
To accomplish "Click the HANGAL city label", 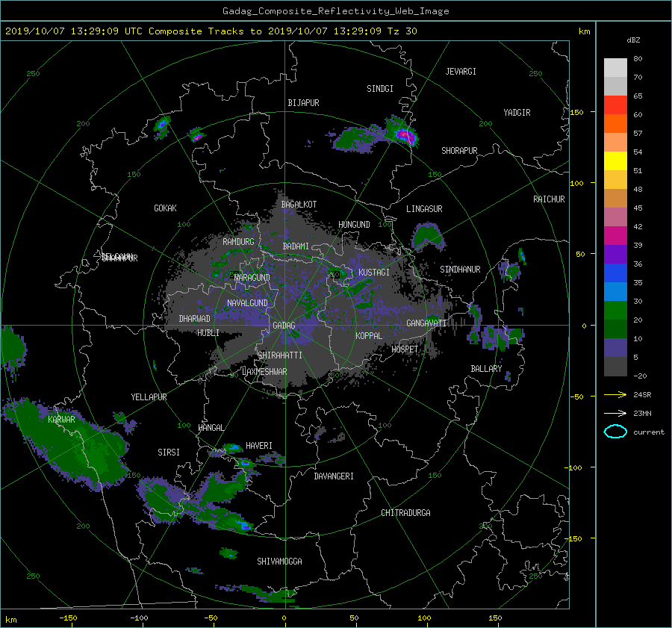I will point(211,428).
